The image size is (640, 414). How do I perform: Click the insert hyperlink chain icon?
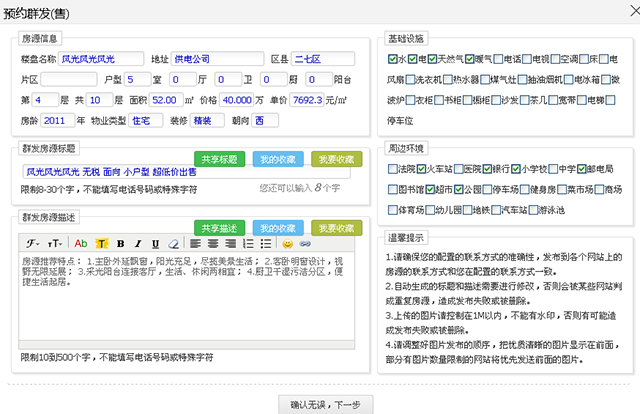point(305,244)
